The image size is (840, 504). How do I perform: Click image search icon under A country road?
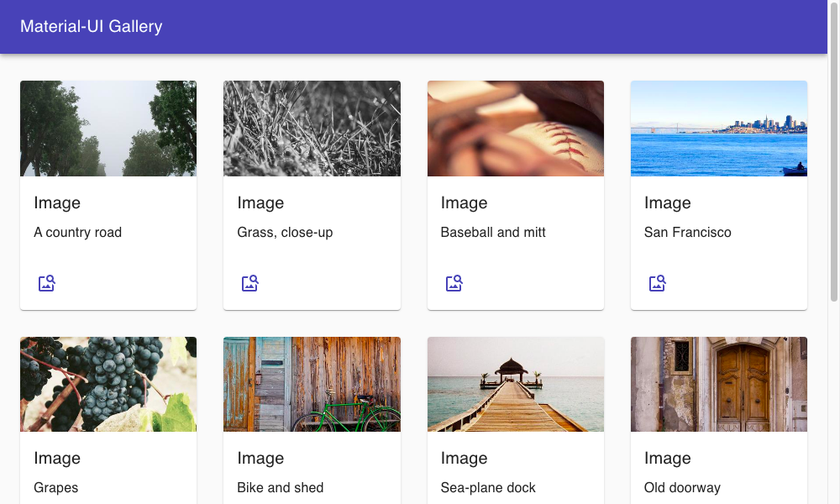click(x=47, y=283)
